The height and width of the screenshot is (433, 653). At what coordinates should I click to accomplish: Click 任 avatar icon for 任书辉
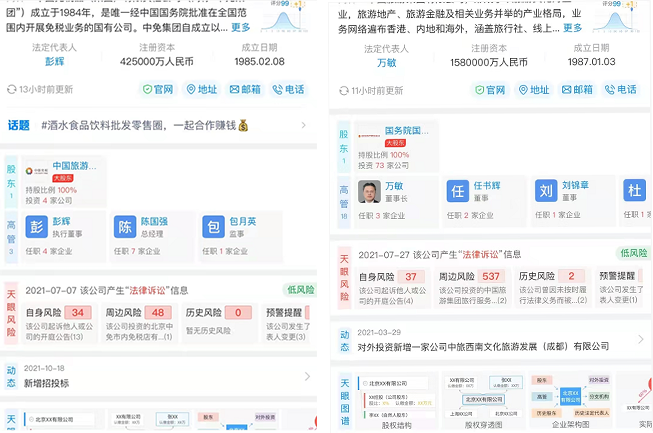click(458, 192)
